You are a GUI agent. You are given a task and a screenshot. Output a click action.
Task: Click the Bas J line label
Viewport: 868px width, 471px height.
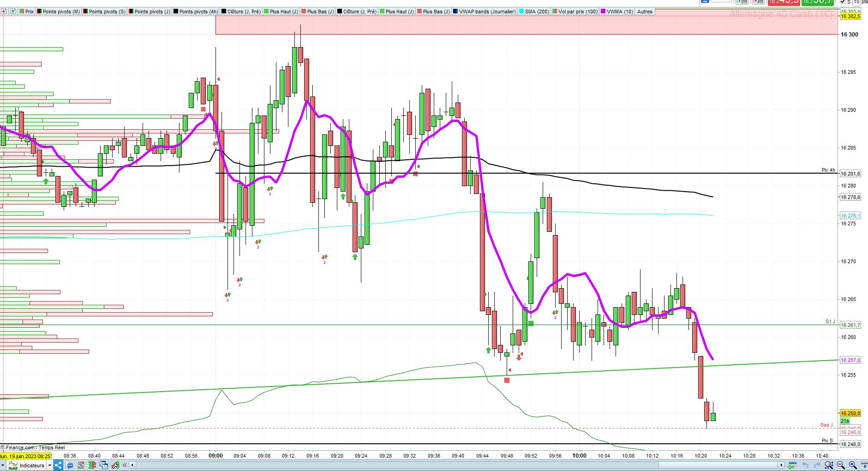(x=826, y=425)
